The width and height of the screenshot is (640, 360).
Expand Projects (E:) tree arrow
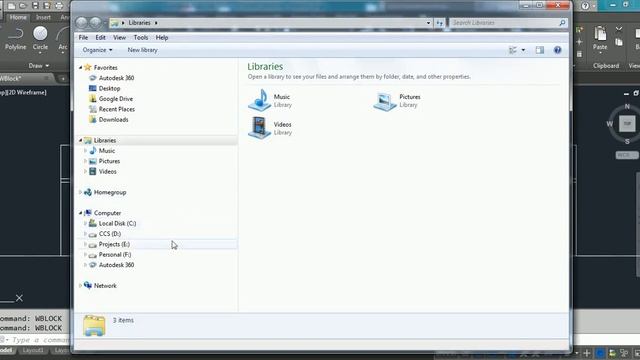coord(85,244)
